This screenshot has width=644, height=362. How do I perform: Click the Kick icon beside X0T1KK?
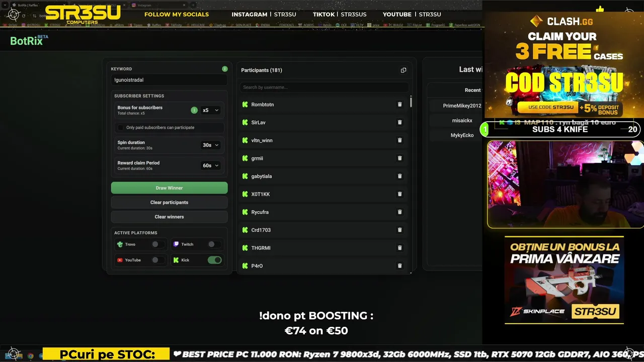click(245, 194)
